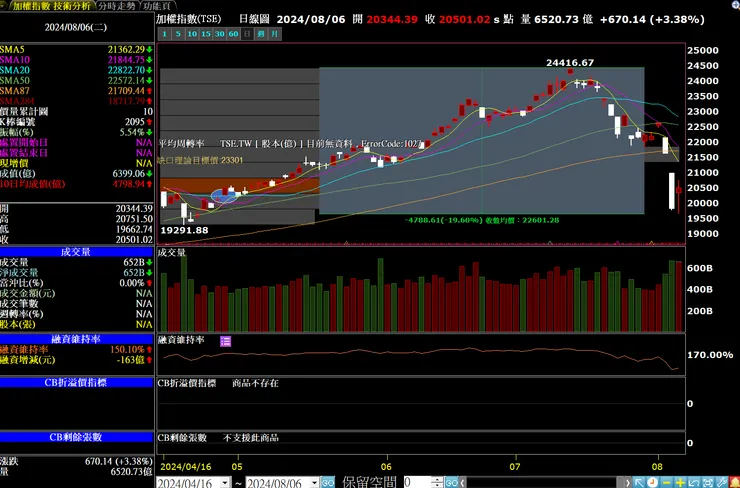Viewport: 740px width, 488px height.
Task: Open the start date 2024/04/16 dropdown
Action: tap(225, 483)
